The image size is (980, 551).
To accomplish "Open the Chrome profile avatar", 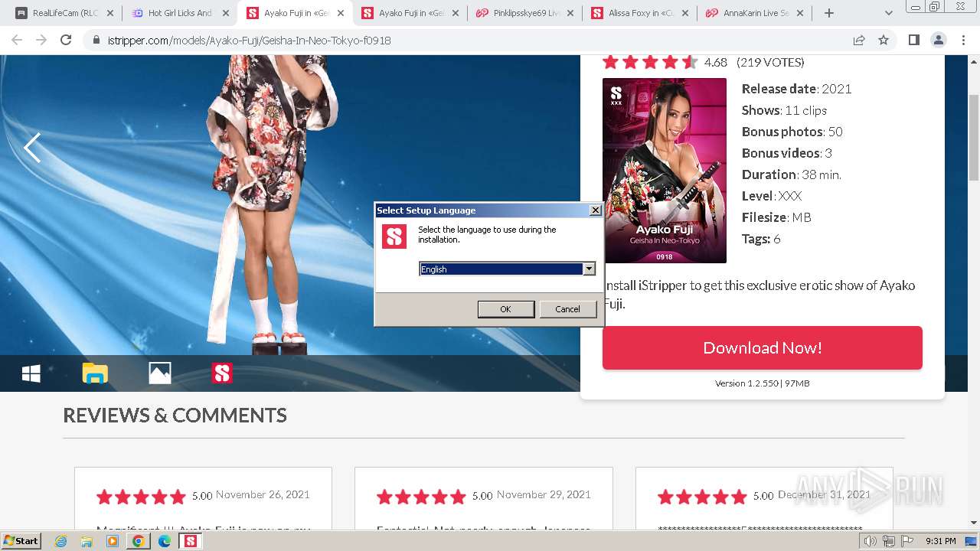I will (938, 40).
